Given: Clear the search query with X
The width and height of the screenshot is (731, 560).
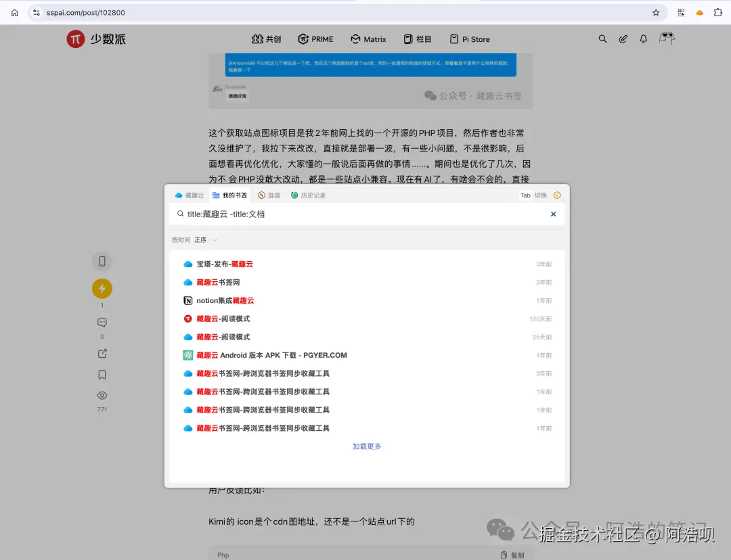Looking at the screenshot, I should (x=554, y=214).
